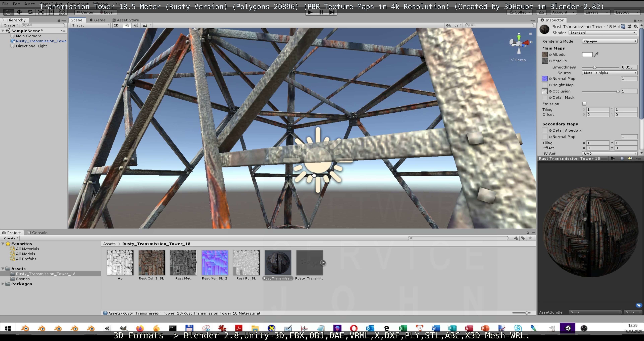The image size is (644, 341).
Task: Open material help reference icon
Action: pos(623,26)
